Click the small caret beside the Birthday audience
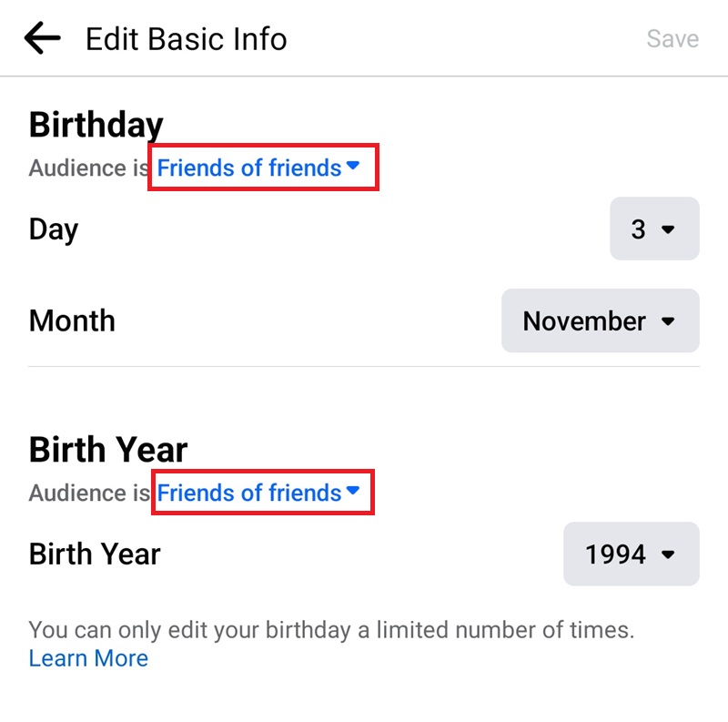 click(354, 167)
